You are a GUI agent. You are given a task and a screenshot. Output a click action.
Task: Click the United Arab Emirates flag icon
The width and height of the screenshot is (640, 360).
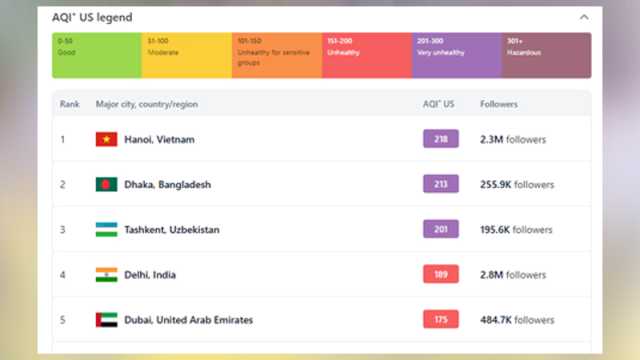coord(107,320)
